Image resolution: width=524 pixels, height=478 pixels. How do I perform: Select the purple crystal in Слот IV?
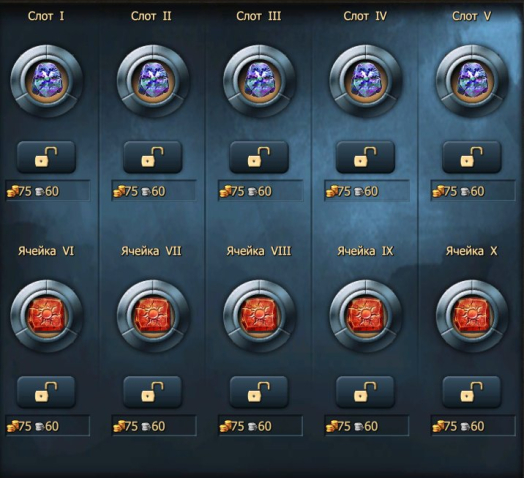(x=366, y=81)
